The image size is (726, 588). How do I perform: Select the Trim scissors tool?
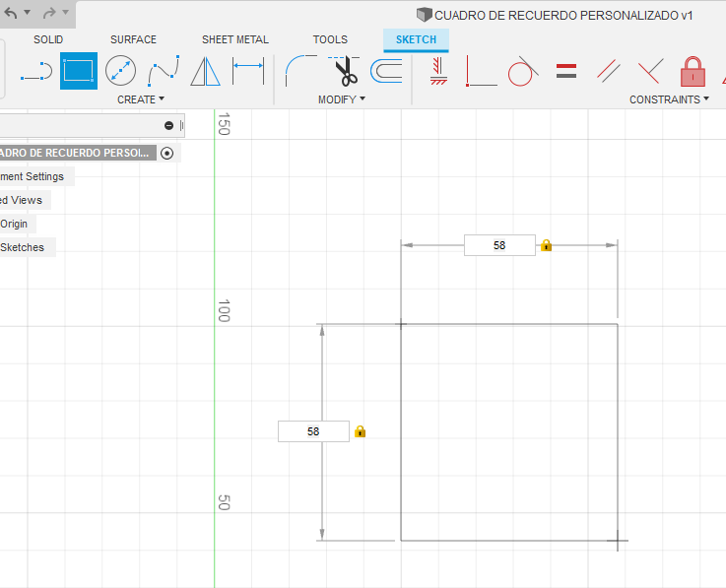coord(345,71)
